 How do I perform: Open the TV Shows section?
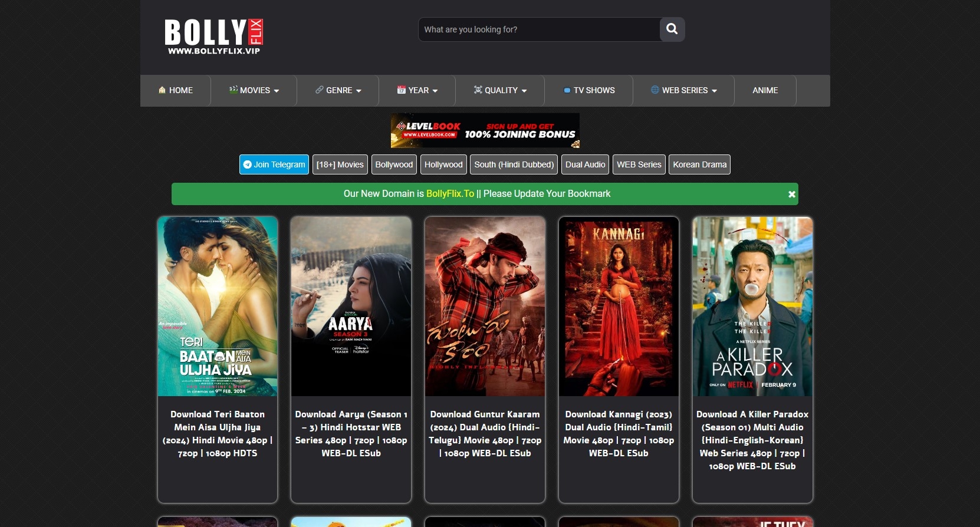pyautogui.click(x=589, y=90)
